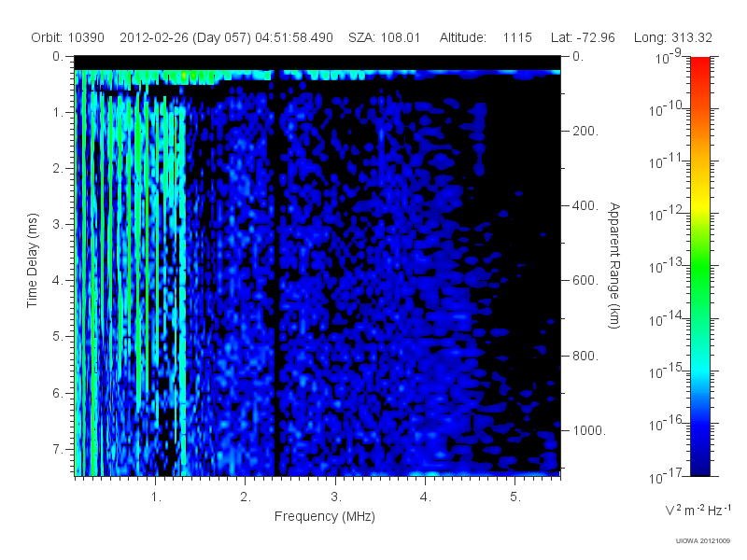Click the 2. tick on Time Delay axis

(58, 169)
